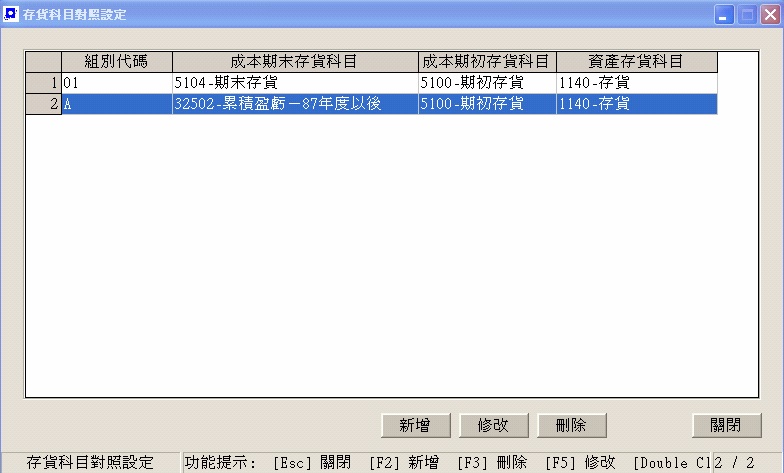Click the group code cell 01
The image size is (784, 473).
(117, 83)
